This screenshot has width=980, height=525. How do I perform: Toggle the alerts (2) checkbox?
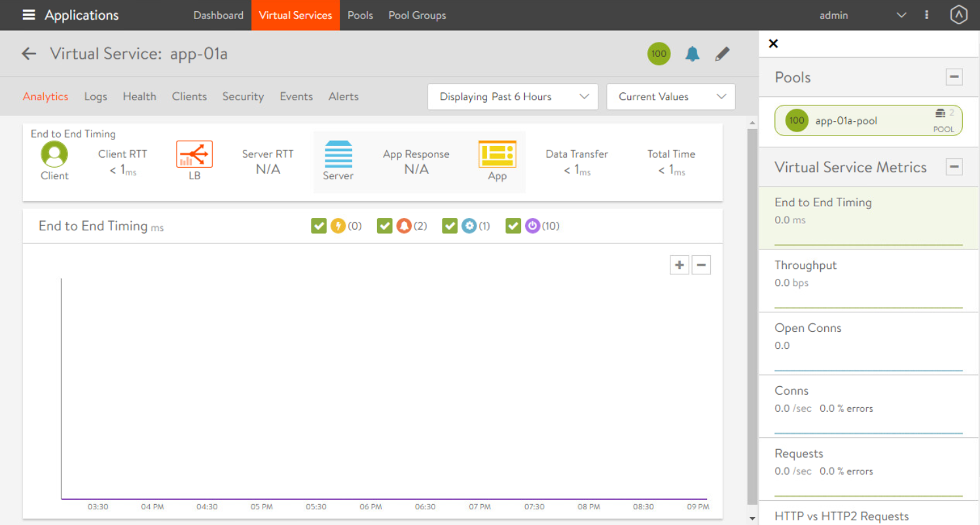tap(385, 226)
